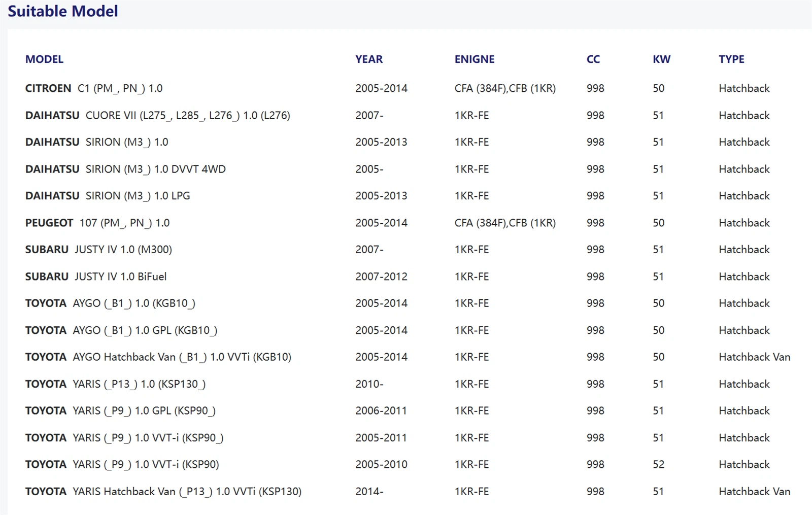Click the year 2007-2012 for JUSTY BiFuel
The height and width of the screenshot is (515, 812).
tap(382, 277)
